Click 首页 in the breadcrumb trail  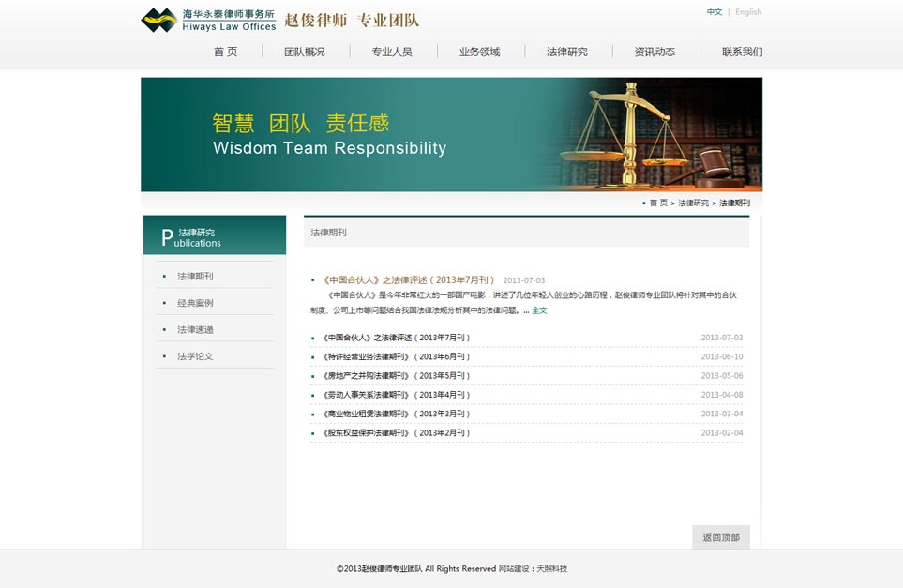pos(658,203)
